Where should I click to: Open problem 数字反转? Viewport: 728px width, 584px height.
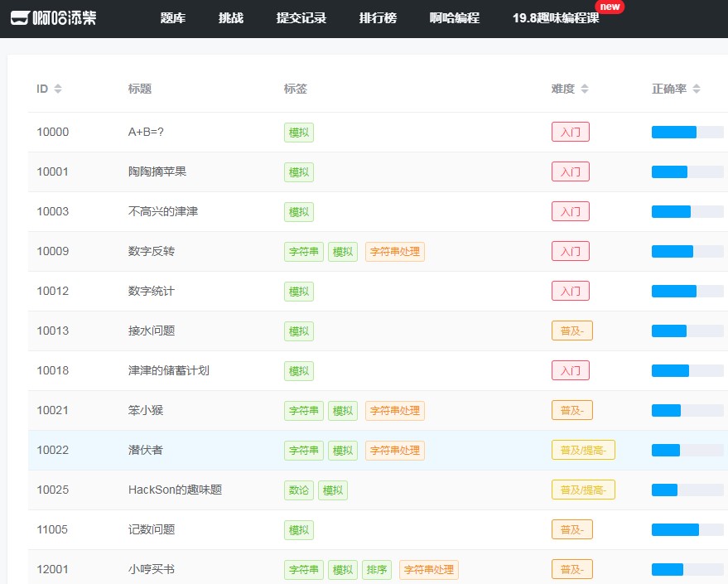[x=152, y=251]
